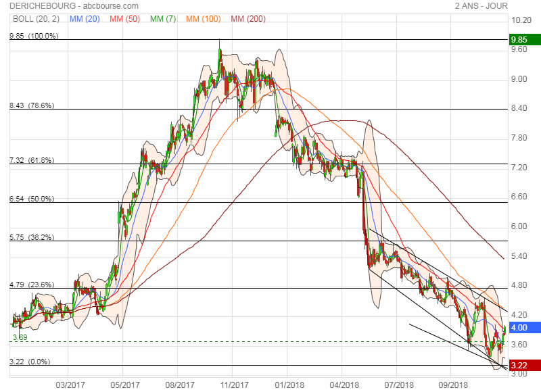Click the 5.40 price axis value
The height and width of the screenshot is (392, 541).
point(519,256)
